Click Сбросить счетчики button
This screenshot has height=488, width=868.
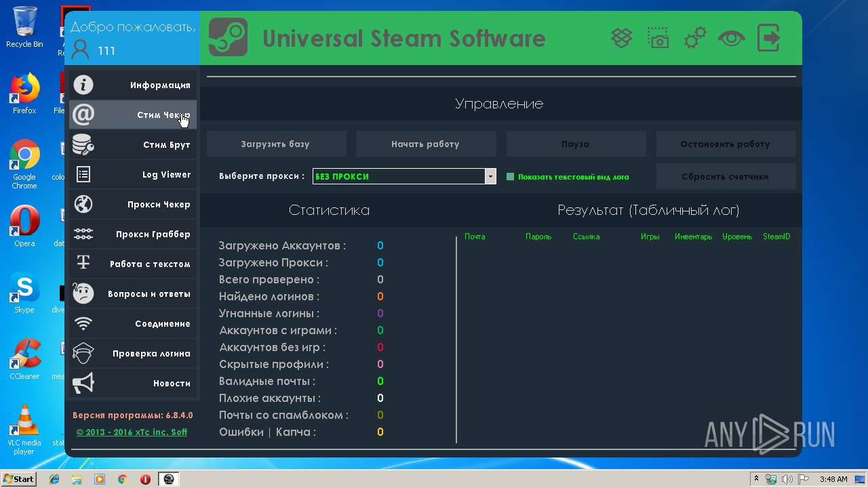click(x=726, y=176)
